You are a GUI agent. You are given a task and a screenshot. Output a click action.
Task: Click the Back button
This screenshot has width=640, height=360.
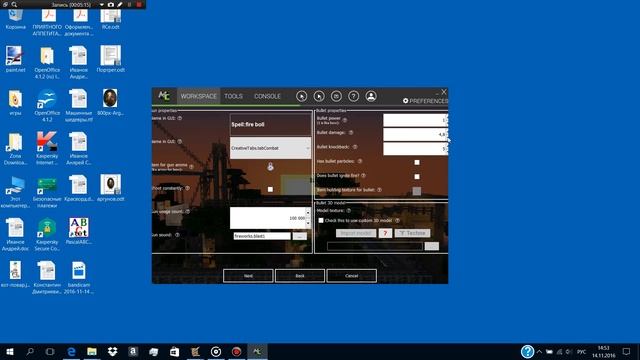coord(300,276)
